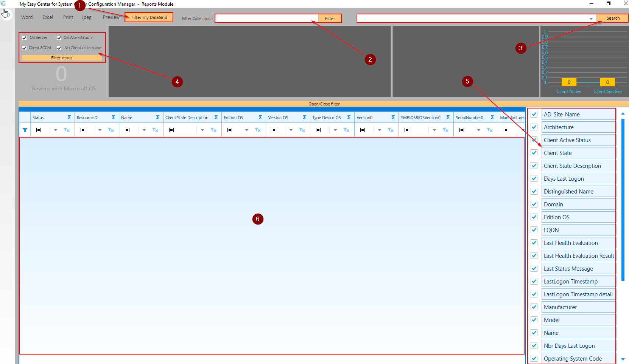Clear filter icon for Edition OS column
Viewport: 629px width, 364px height.
tap(258, 130)
